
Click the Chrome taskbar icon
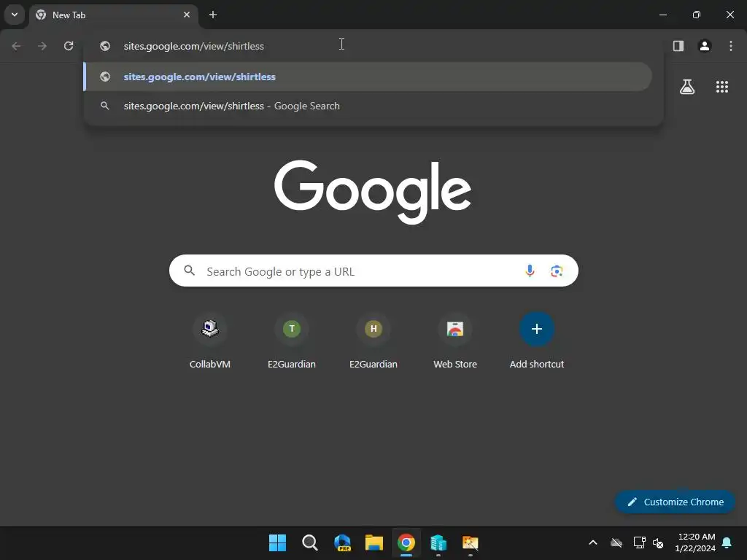[x=406, y=542]
